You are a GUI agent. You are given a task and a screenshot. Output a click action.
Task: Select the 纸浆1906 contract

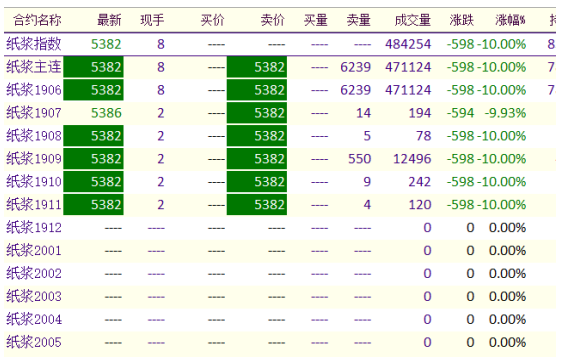pyautogui.click(x=33, y=90)
